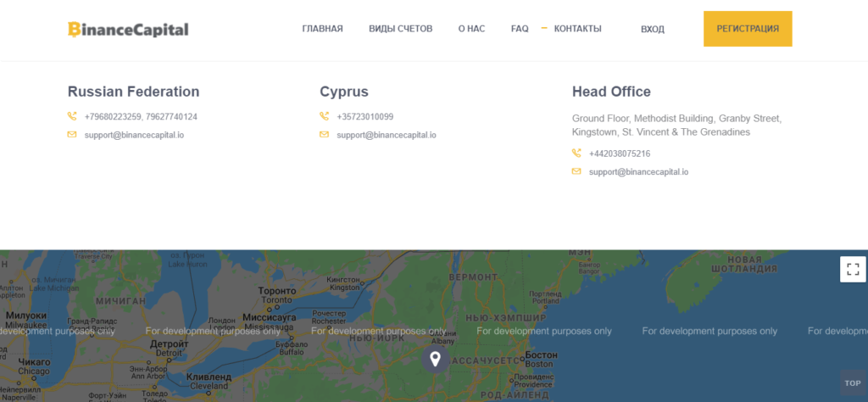This screenshot has height=402, width=868.
Task: Click Рочестер on the map
Action: [329, 313]
